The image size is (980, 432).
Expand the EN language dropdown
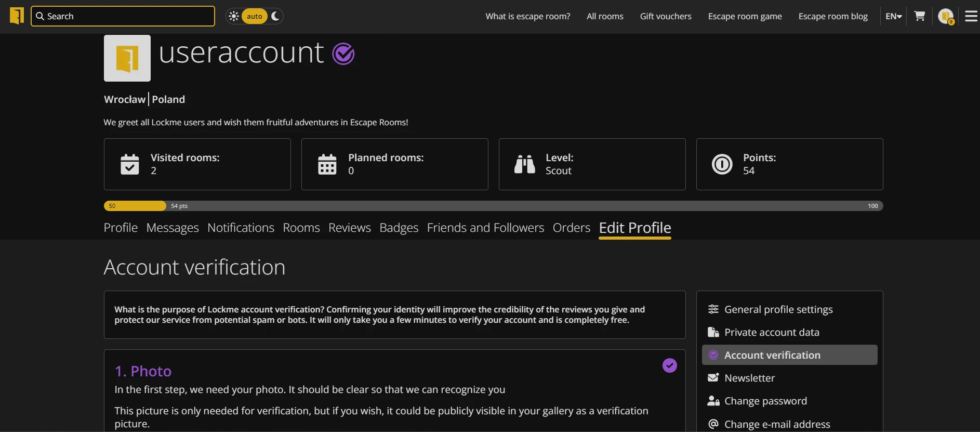pos(893,16)
